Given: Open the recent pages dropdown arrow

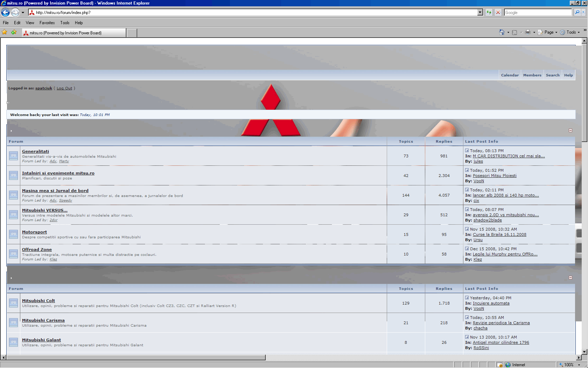Looking at the screenshot, I should tap(23, 13).
